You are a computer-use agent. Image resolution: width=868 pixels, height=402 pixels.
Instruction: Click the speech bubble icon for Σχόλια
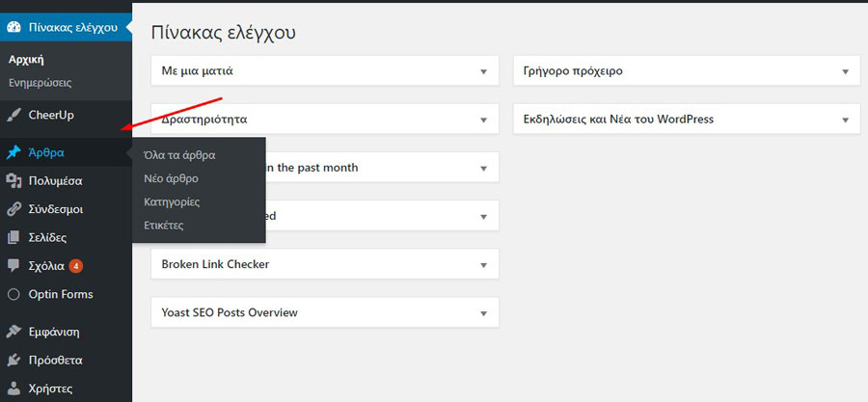point(14,265)
